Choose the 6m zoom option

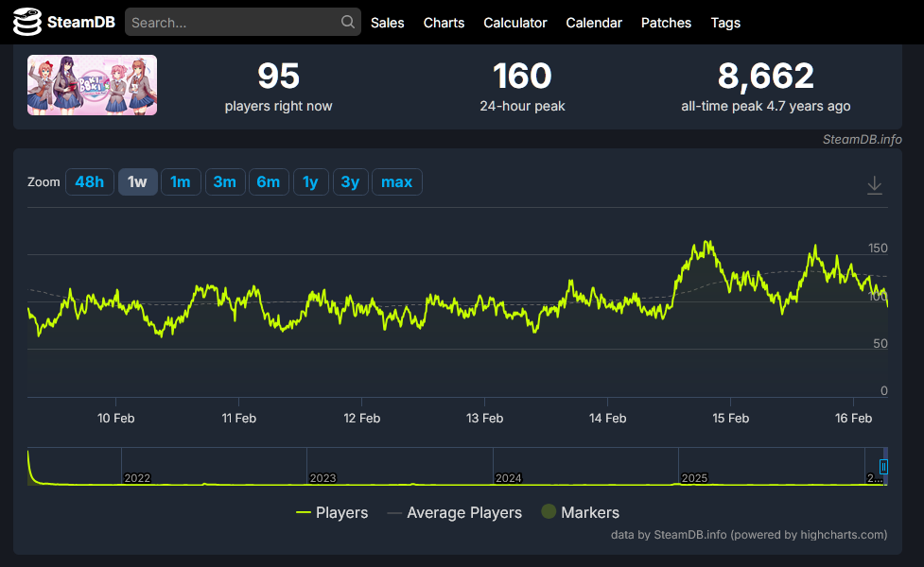tap(269, 182)
